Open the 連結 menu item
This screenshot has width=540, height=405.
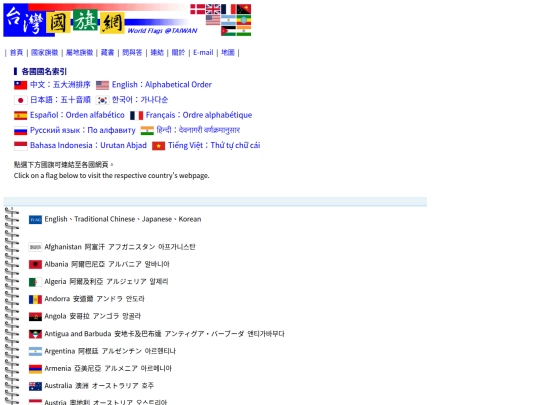pyautogui.click(x=157, y=52)
